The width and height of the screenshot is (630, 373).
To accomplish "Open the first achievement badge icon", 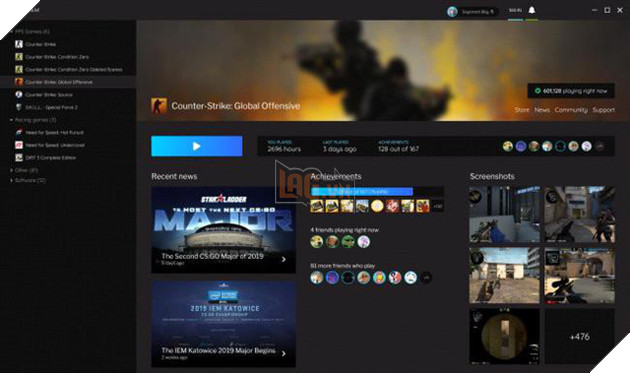I will (x=317, y=206).
